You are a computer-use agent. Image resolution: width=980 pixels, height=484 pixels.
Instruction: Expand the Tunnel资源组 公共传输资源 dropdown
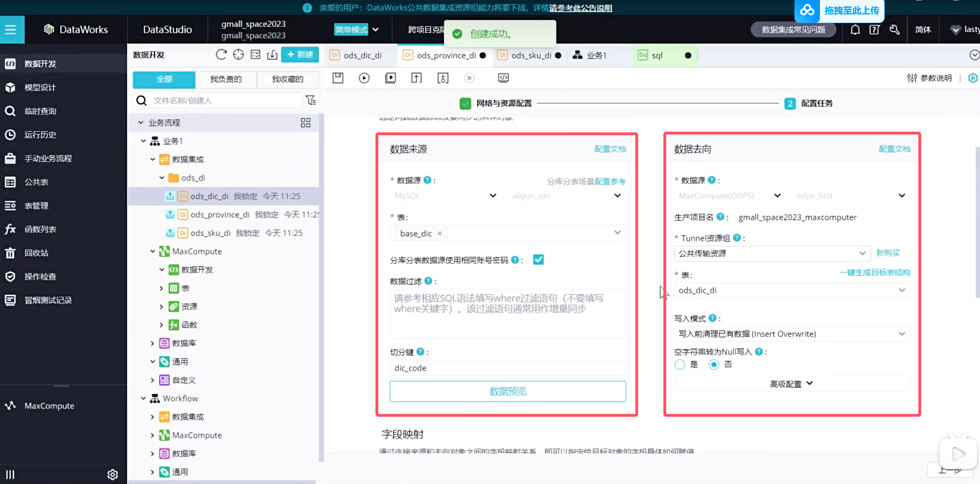pos(772,254)
